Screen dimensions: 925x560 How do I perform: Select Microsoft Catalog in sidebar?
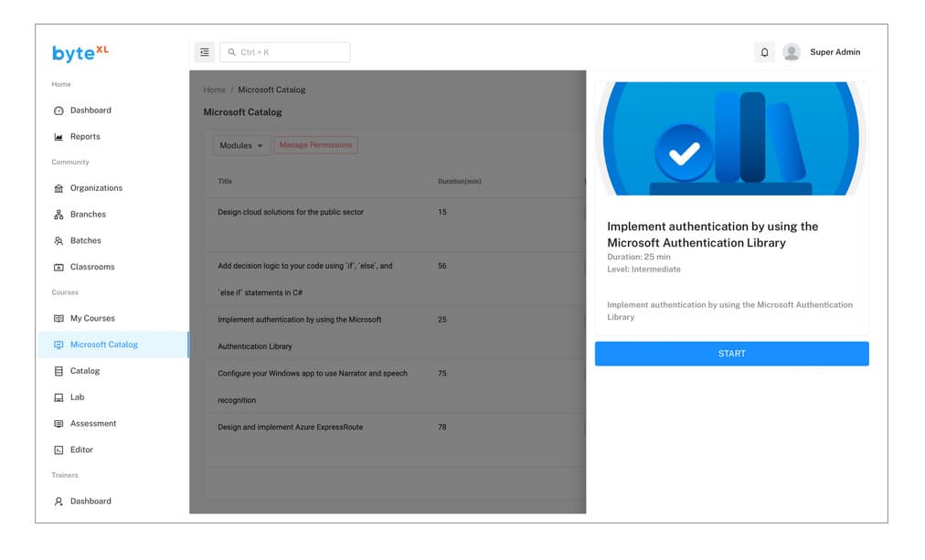point(112,344)
